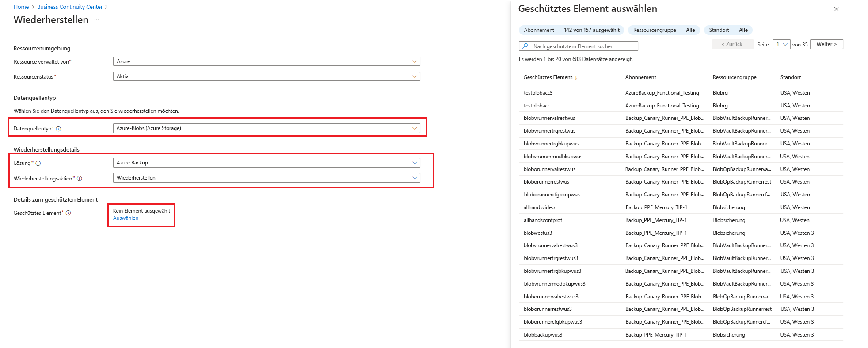Click info icon next to Wiederherstellungsaktion

[80, 179]
